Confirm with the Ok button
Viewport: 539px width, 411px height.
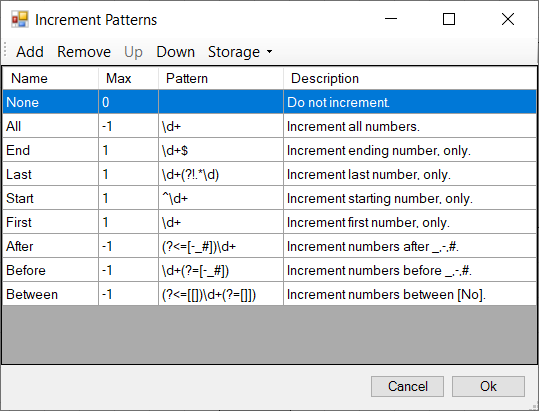488,386
